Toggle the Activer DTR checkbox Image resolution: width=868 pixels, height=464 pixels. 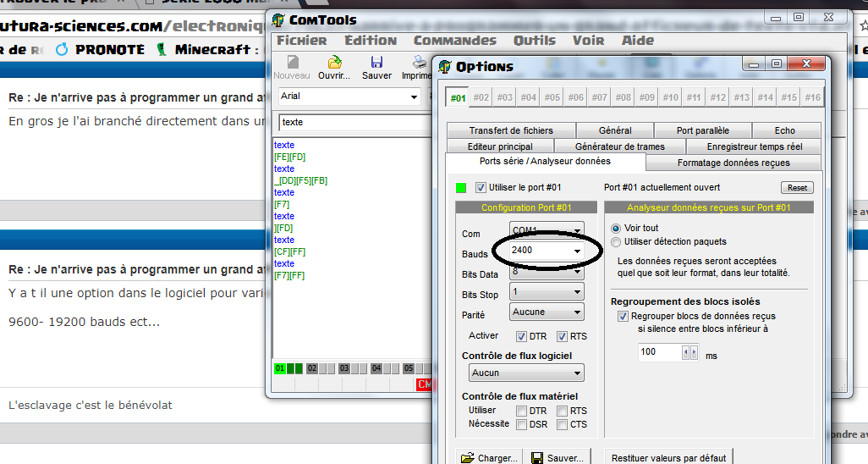tap(521, 336)
